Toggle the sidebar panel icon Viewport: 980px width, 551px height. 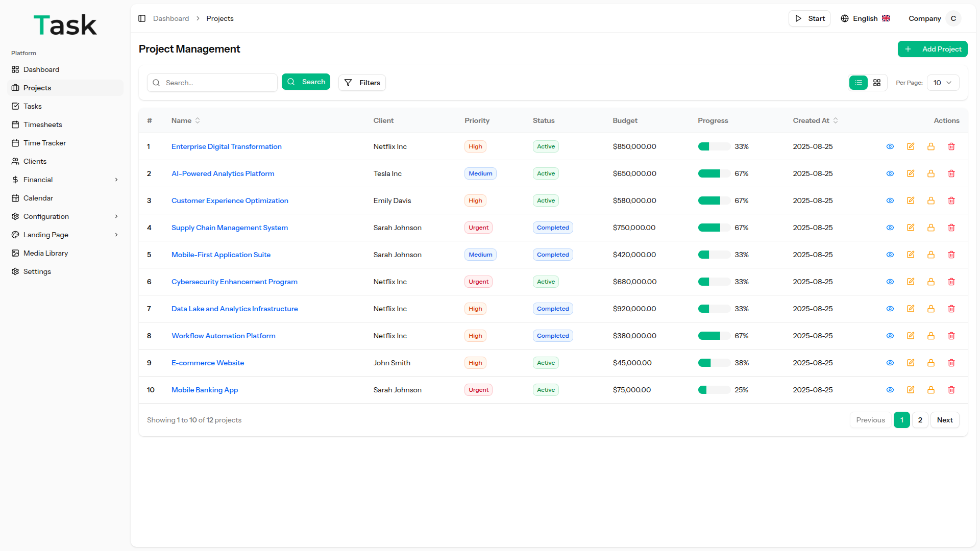142,18
